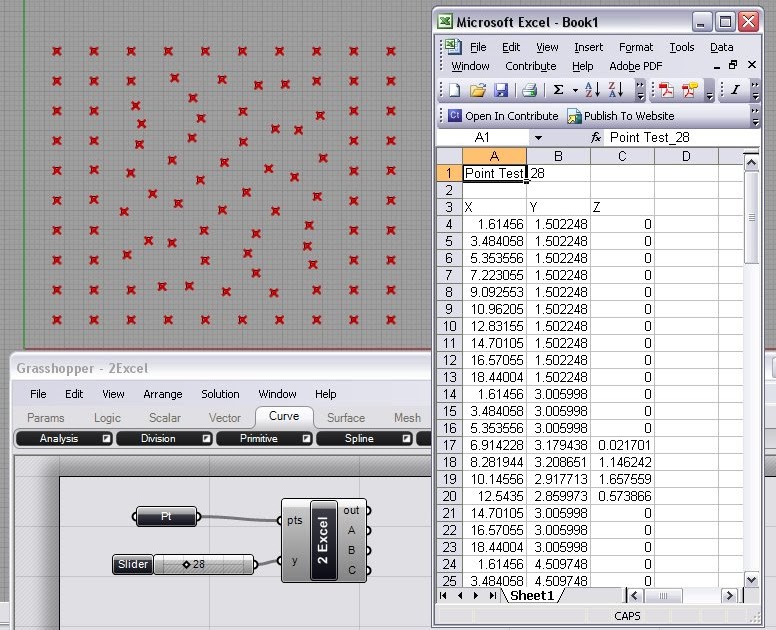
Task: Click the vertical scrollbar down arrow
Action: (751, 579)
